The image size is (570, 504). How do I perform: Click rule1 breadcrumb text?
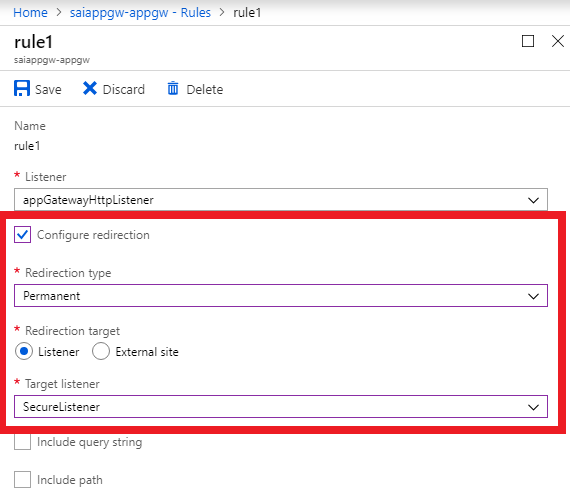(247, 13)
